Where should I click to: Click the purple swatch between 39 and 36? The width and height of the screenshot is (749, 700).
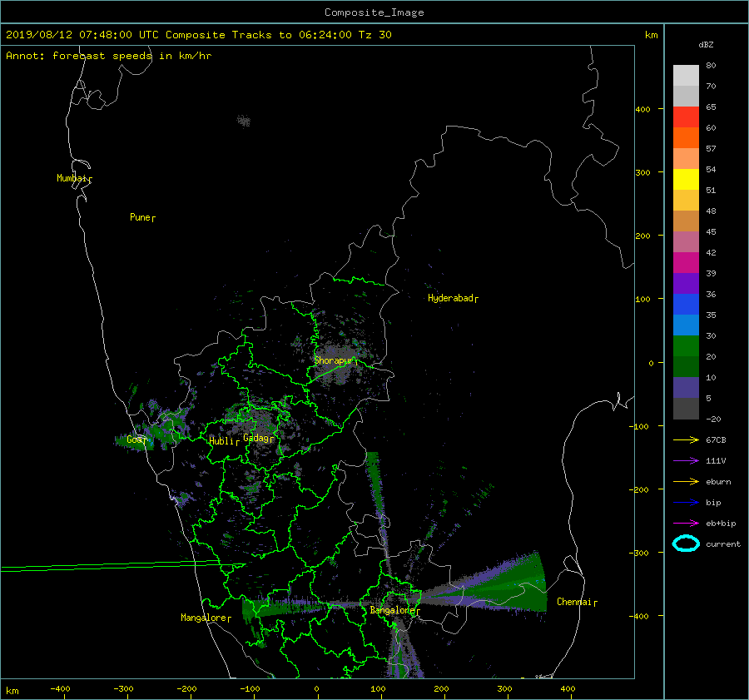point(686,284)
